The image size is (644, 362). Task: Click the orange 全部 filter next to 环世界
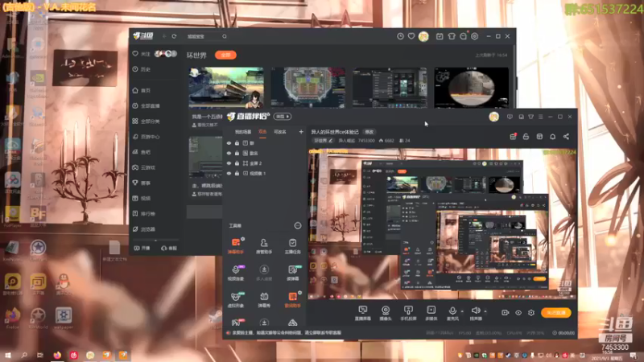[x=225, y=55]
